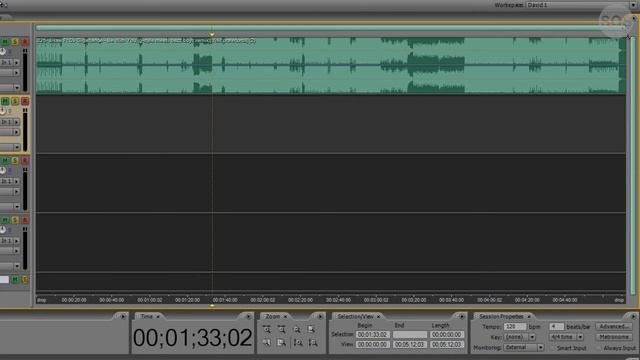Screen dimensions: 640x360
Task: Mute the highlighted track 2
Action: [x=5, y=101]
